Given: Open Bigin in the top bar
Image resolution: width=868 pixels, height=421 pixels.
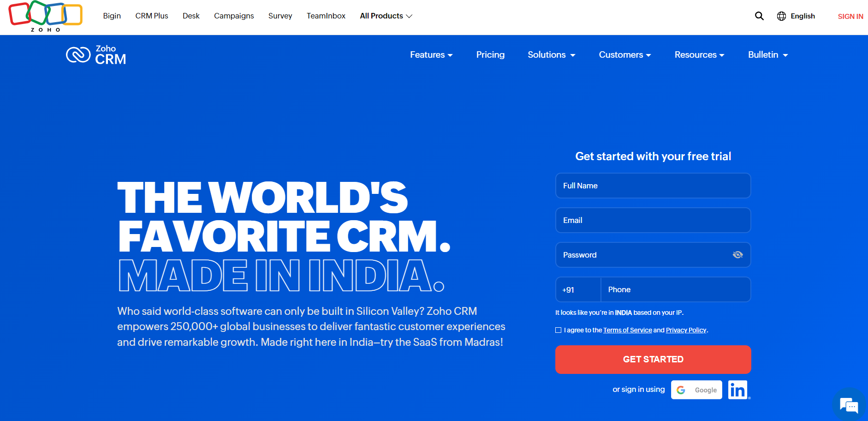Looking at the screenshot, I should 112,16.
